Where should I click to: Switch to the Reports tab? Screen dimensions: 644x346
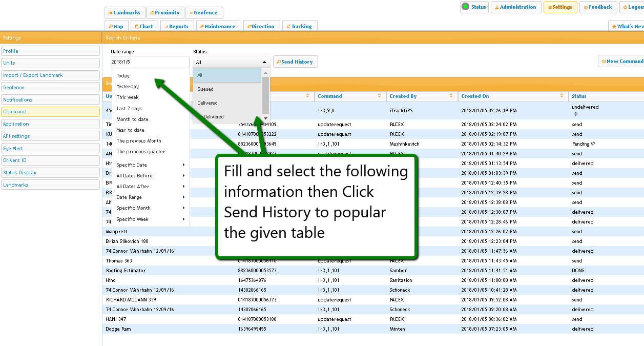pyautogui.click(x=175, y=26)
